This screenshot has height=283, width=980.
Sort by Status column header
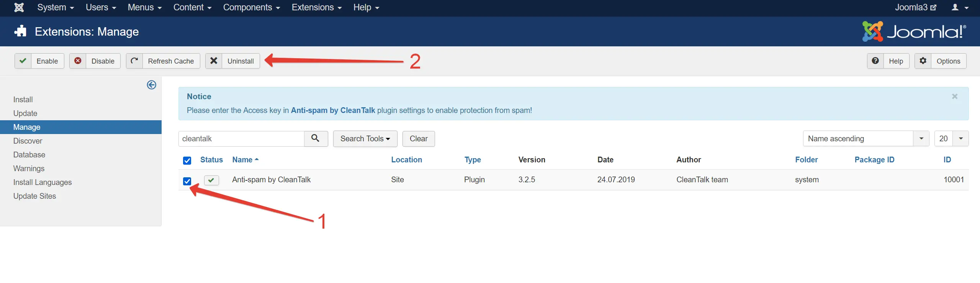click(211, 160)
